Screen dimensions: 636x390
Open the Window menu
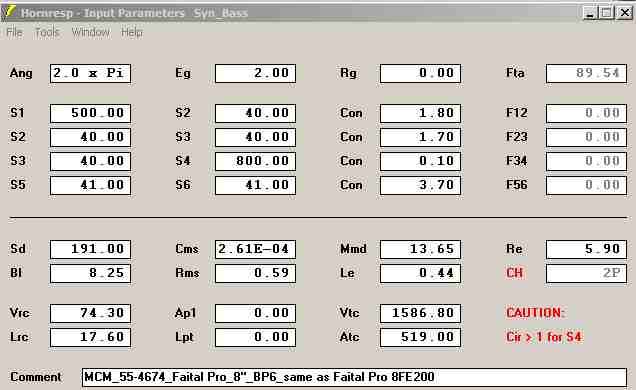point(90,32)
